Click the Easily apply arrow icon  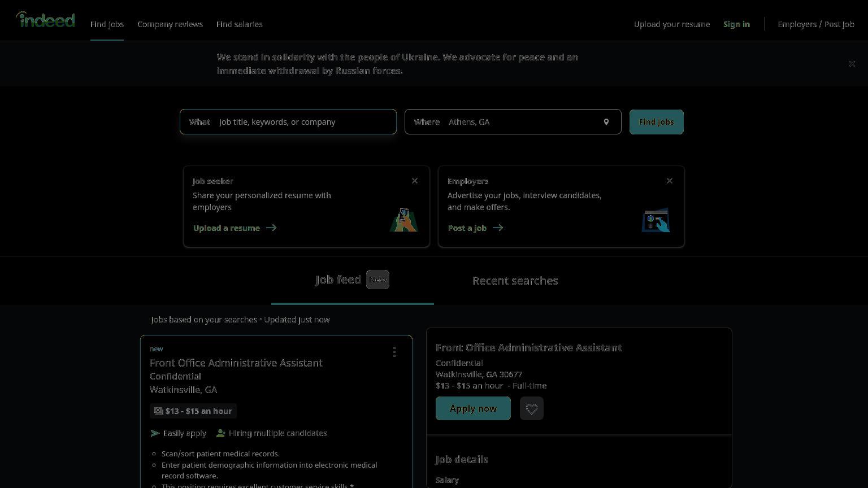pos(155,433)
